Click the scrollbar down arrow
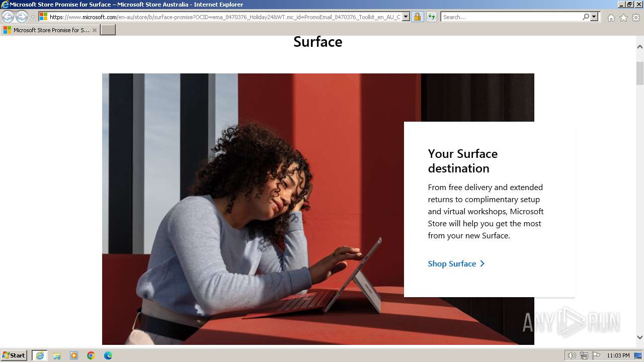Screen dimensions: 644x362 pos(640,337)
